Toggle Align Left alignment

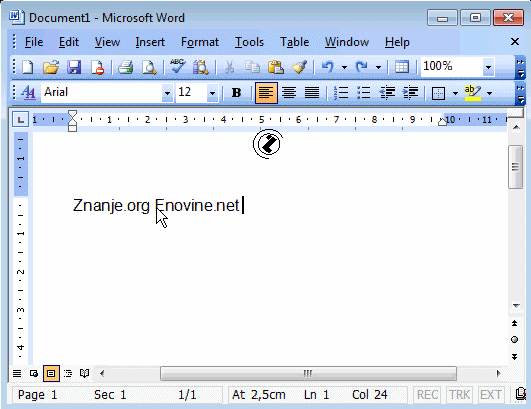[x=266, y=92]
